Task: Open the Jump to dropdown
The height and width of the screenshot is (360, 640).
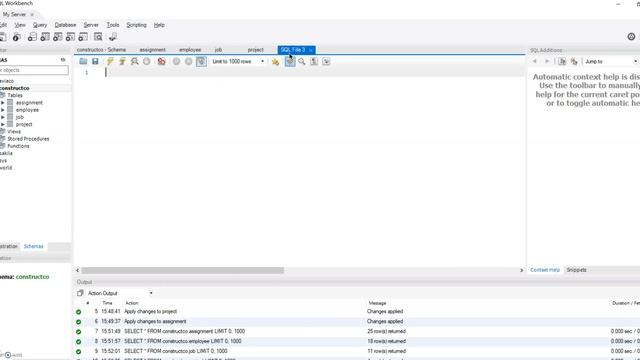Action: click(x=611, y=61)
